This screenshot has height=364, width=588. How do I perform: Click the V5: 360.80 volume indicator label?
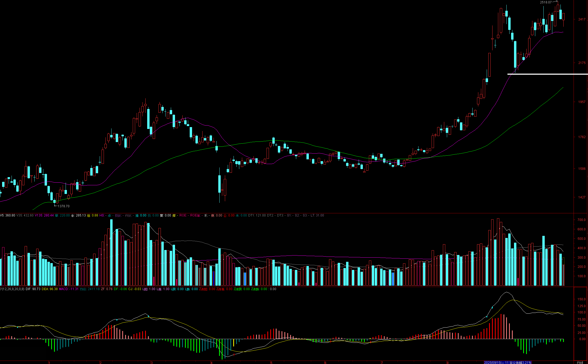click(8, 215)
